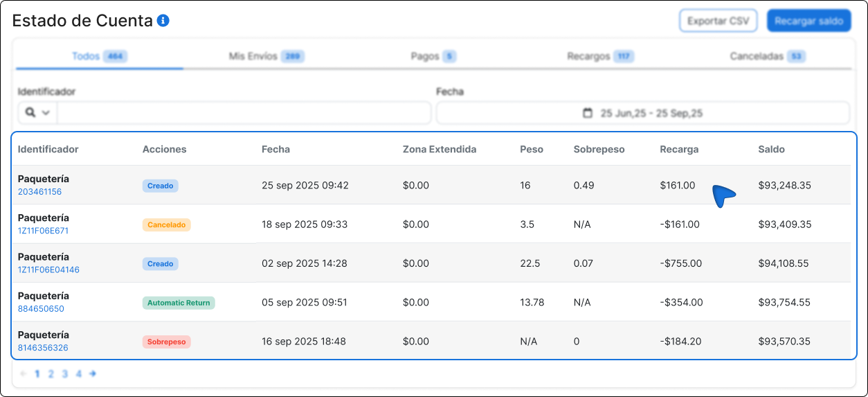
Task: Click the calendar icon in the Fecha field
Action: coord(588,113)
